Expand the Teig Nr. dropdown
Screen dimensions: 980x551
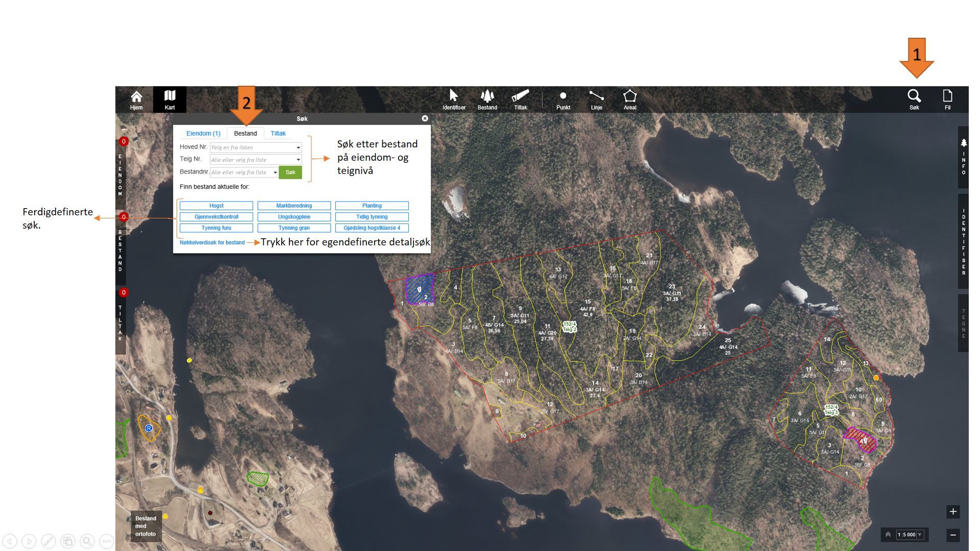pyautogui.click(x=298, y=160)
